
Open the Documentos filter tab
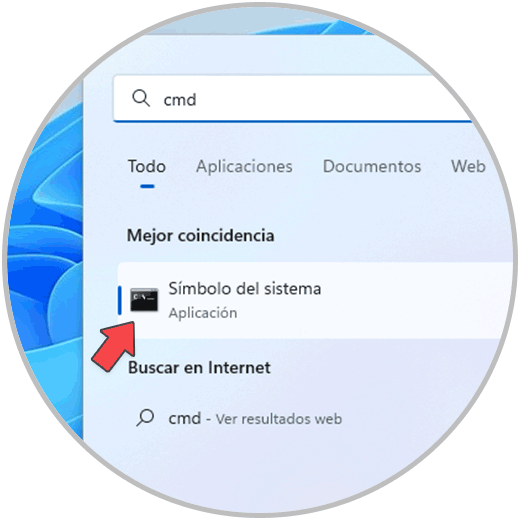tap(372, 166)
